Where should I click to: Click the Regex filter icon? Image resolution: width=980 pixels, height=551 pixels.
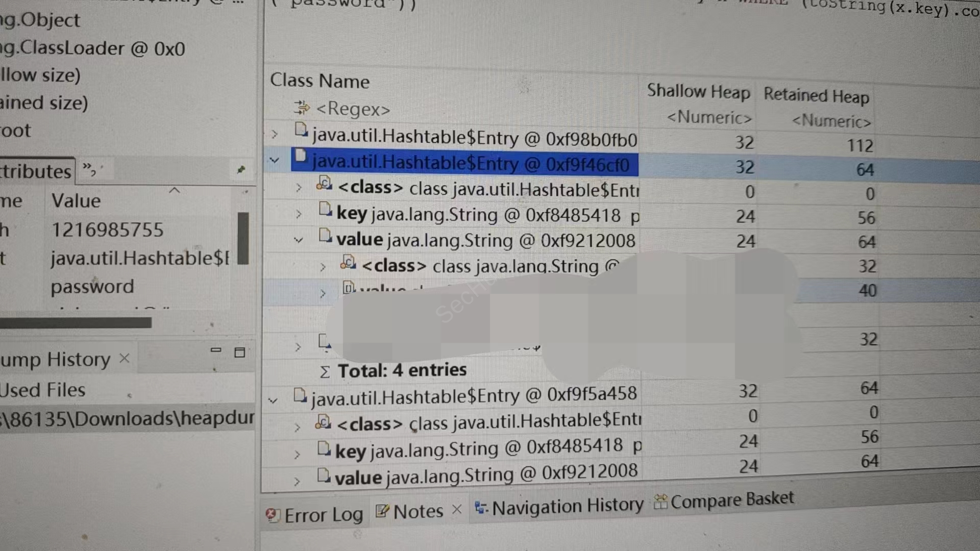click(302, 108)
